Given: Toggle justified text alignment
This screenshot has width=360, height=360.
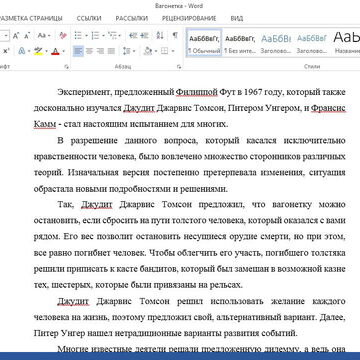Looking at the screenshot, I should tap(111, 51).
